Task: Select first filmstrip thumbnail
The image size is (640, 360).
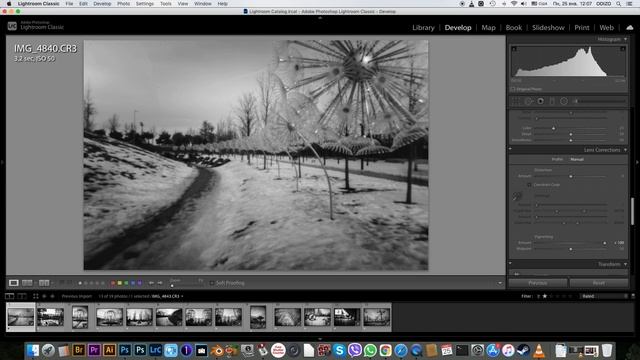Action: [20, 317]
